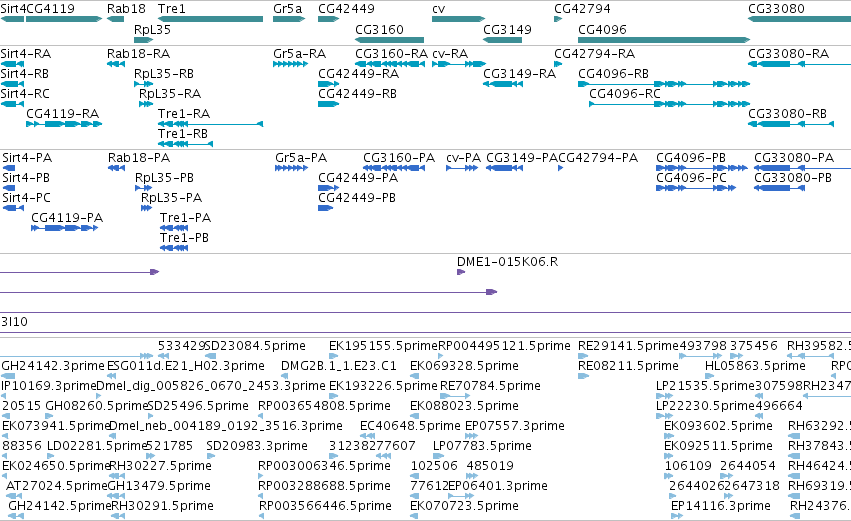The height and width of the screenshot is (521, 851).
Task: Select protein Sirt4-PB
Action: [x=26, y=178]
